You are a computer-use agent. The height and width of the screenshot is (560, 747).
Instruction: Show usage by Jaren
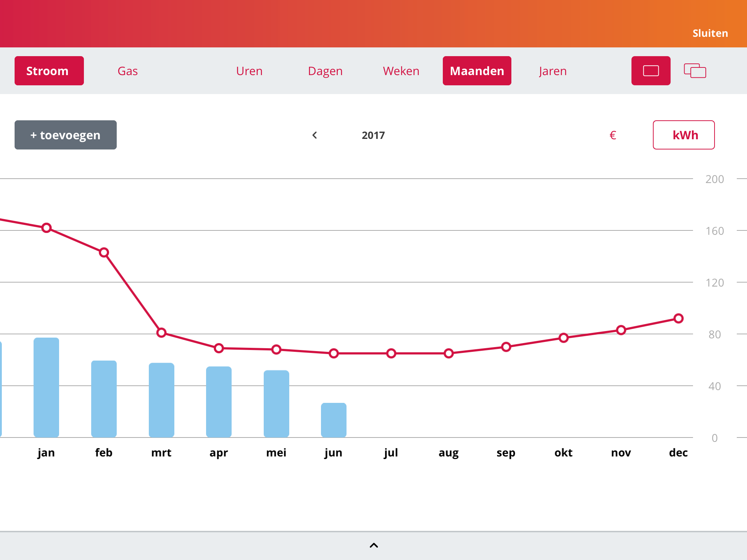point(553,71)
